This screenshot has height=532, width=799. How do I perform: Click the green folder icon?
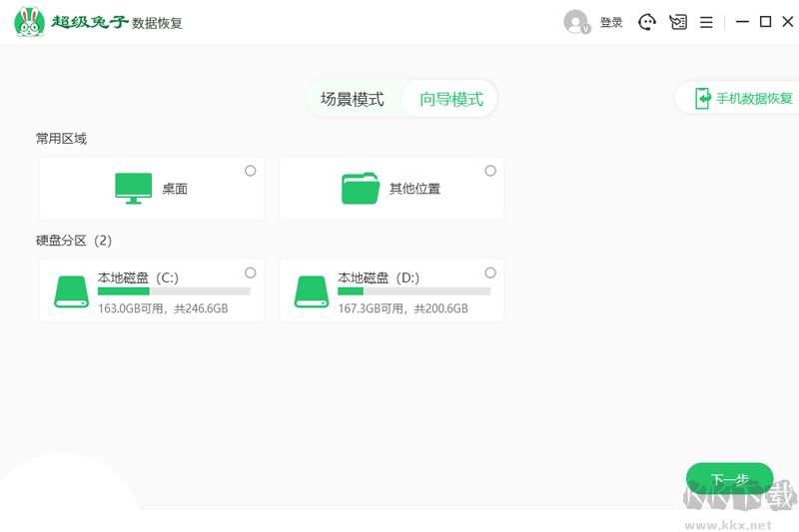click(x=361, y=188)
